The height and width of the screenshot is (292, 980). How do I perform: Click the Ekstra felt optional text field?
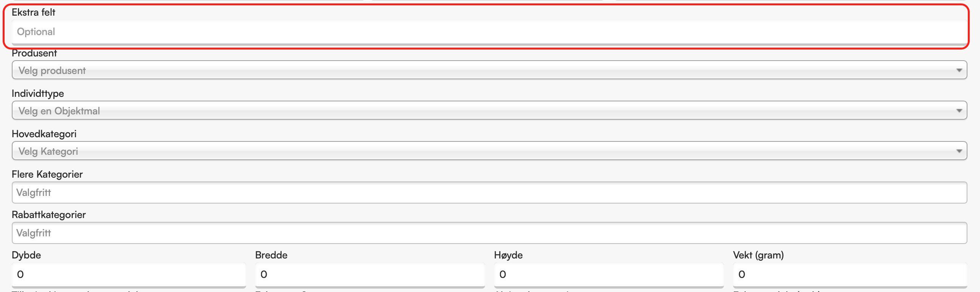pyautogui.click(x=489, y=32)
